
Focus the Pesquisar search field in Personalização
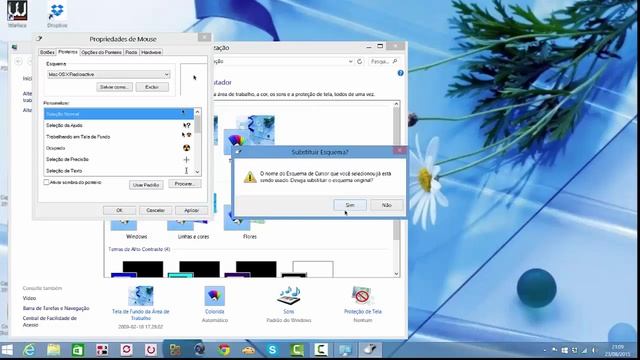tap(384, 61)
